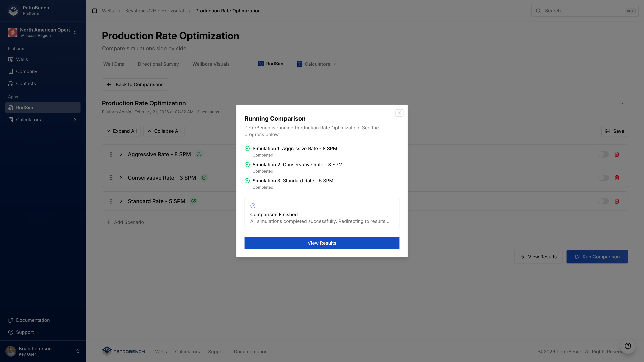Delete the Aggressive Rate scenario via its trash icon
This screenshot has height=362, width=644.
point(617,154)
